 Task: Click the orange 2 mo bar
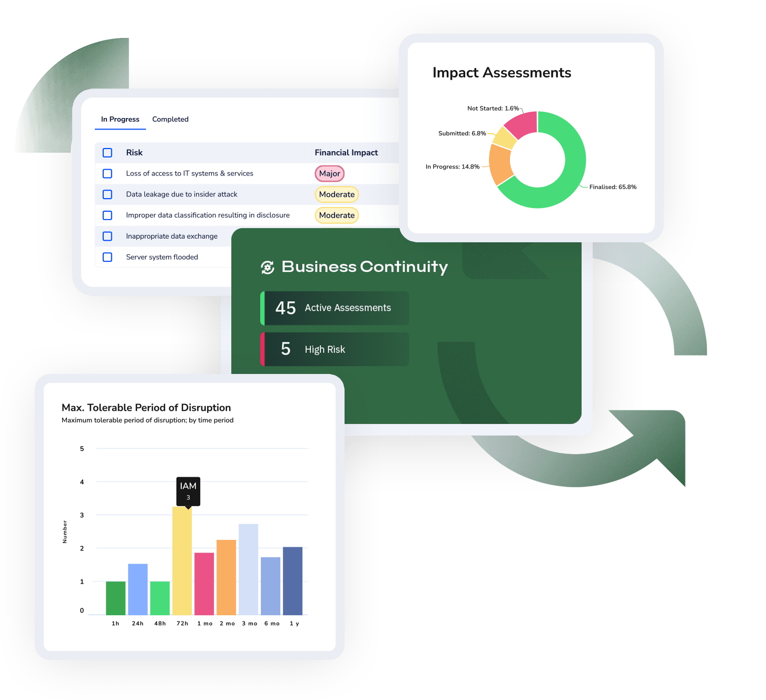(226, 577)
